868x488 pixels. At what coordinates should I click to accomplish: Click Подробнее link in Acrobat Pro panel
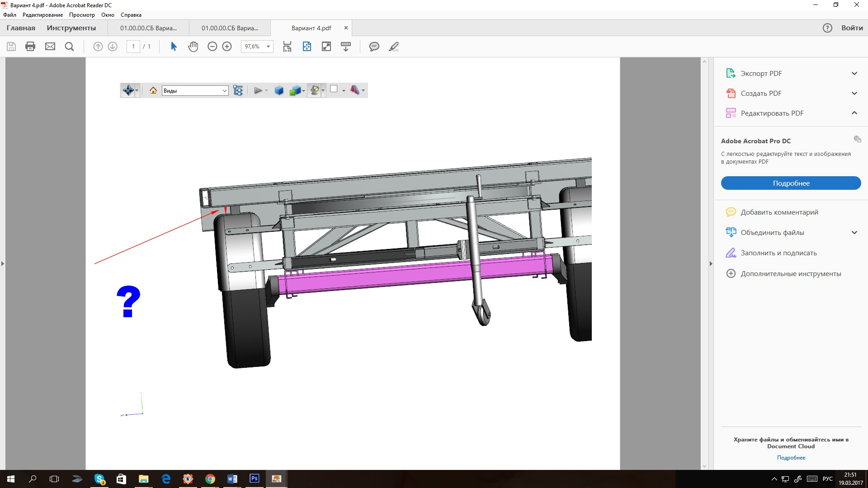[791, 183]
